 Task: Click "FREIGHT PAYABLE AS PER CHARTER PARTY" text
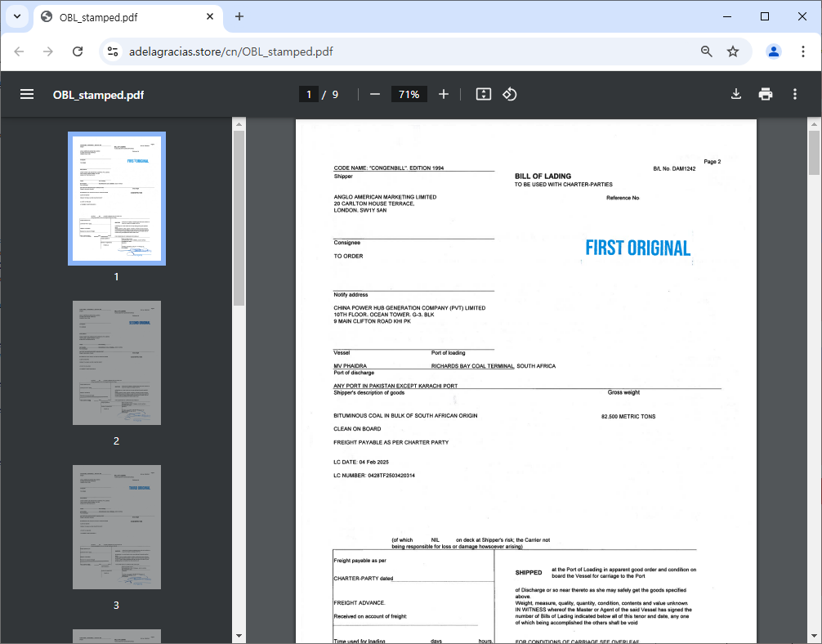[x=391, y=443]
